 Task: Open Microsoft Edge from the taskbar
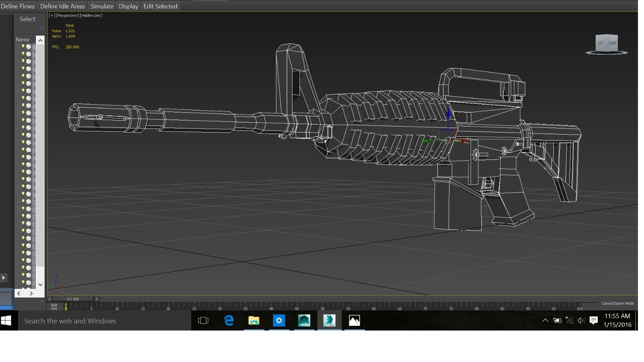[229, 321]
